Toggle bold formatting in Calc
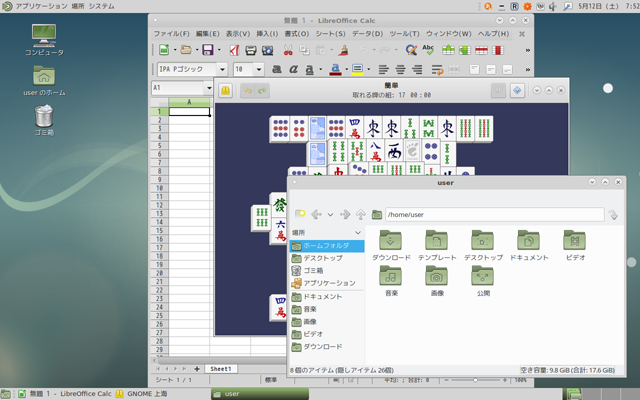Screen dimensions: 640x400 (x=277, y=69)
